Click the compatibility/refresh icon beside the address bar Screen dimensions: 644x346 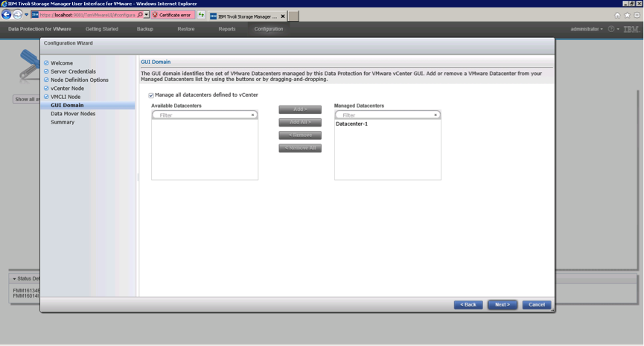[x=201, y=15]
